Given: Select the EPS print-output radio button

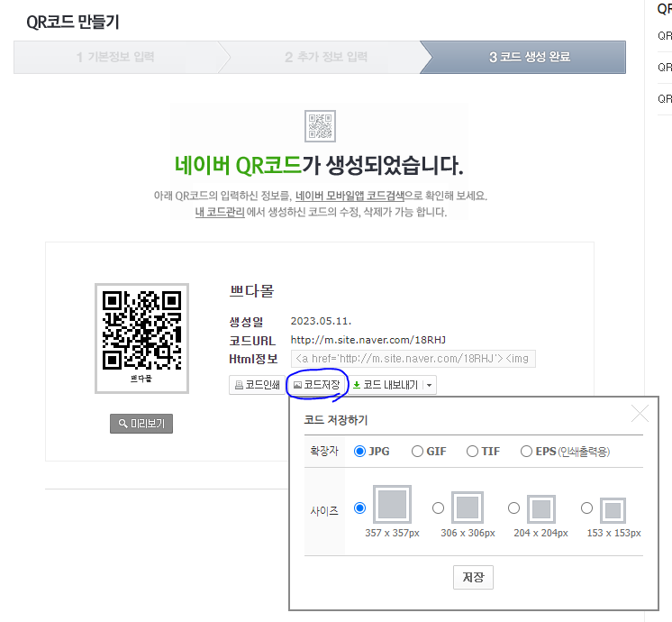Looking at the screenshot, I should pos(526,452).
